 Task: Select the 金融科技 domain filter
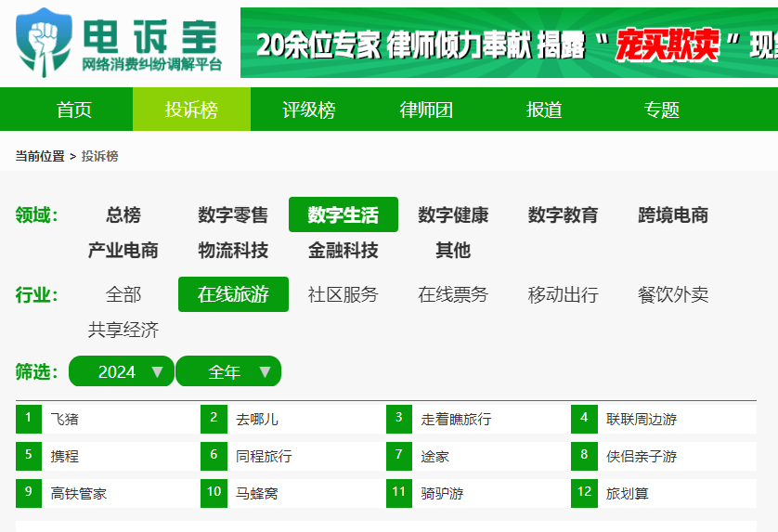[343, 250]
